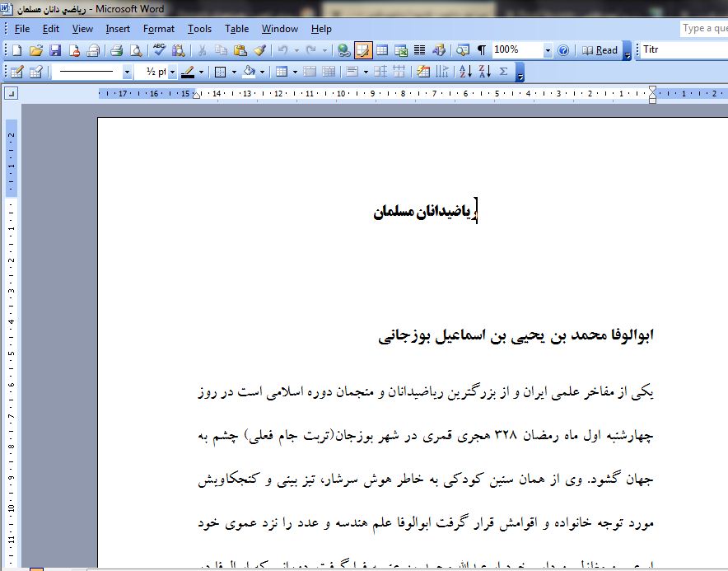Select the Eraser tool for tables

pos(35,72)
